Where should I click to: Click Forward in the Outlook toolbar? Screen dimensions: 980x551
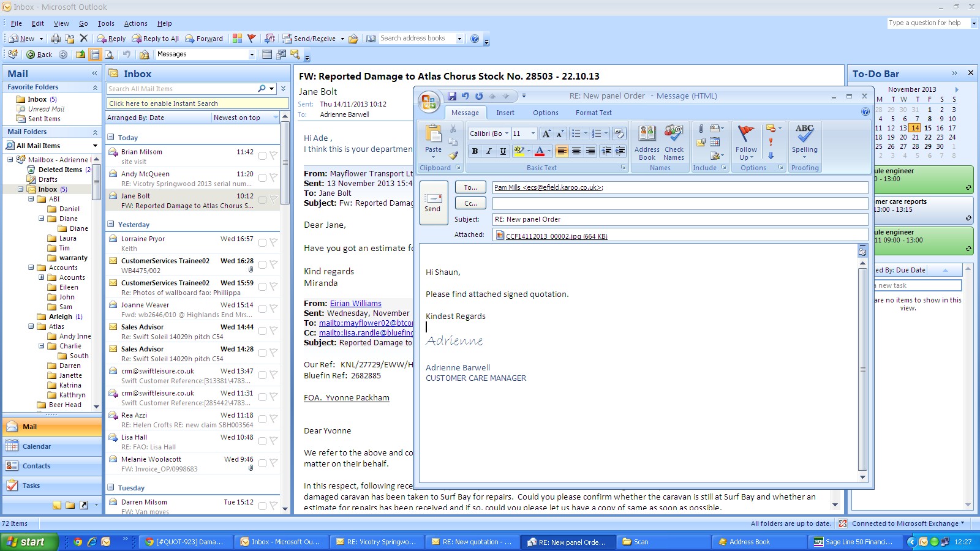(x=205, y=39)
